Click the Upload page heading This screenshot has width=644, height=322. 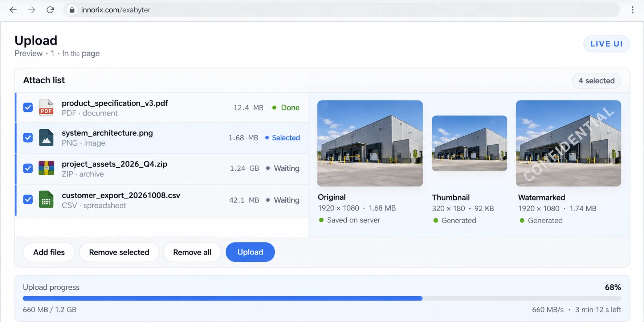coord(36,40)
